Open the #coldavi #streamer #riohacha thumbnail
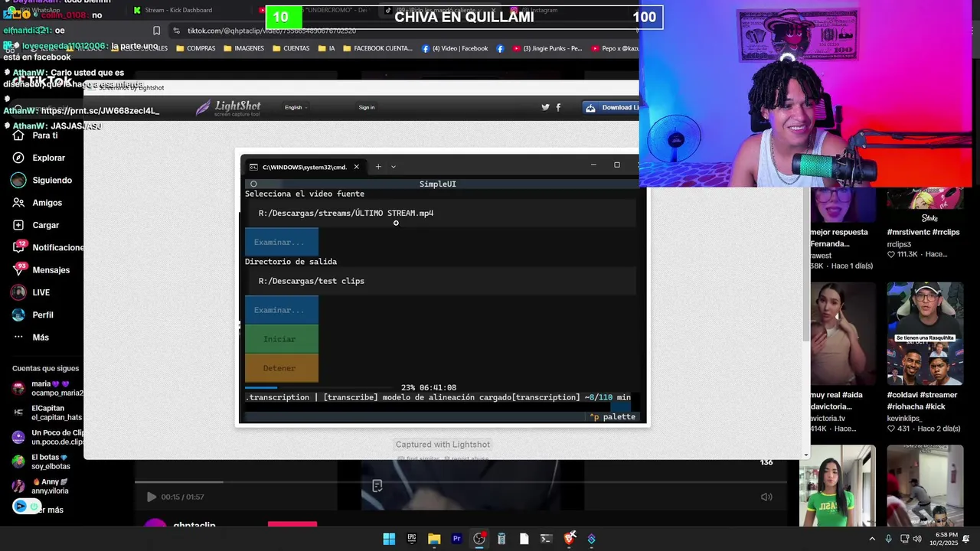Screen dimensions: 980x551 [925, 334]
